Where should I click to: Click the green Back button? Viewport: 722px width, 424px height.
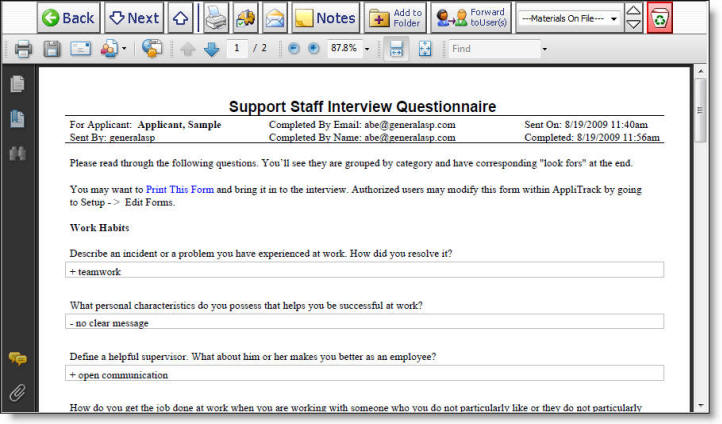click(68, 17)
